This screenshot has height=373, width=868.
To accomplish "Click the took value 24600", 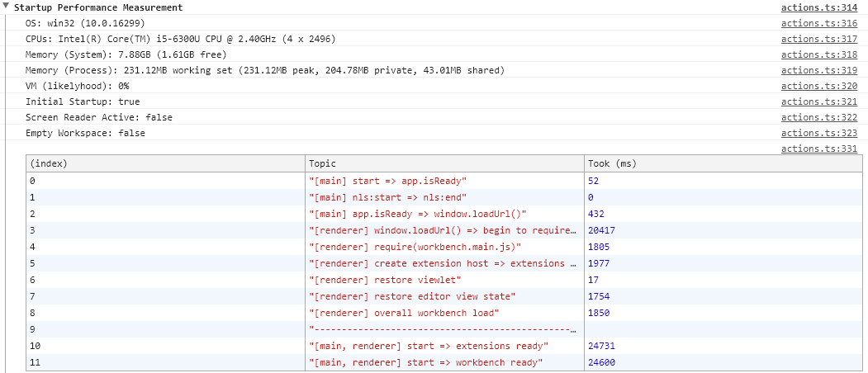I will coord(601,362).
